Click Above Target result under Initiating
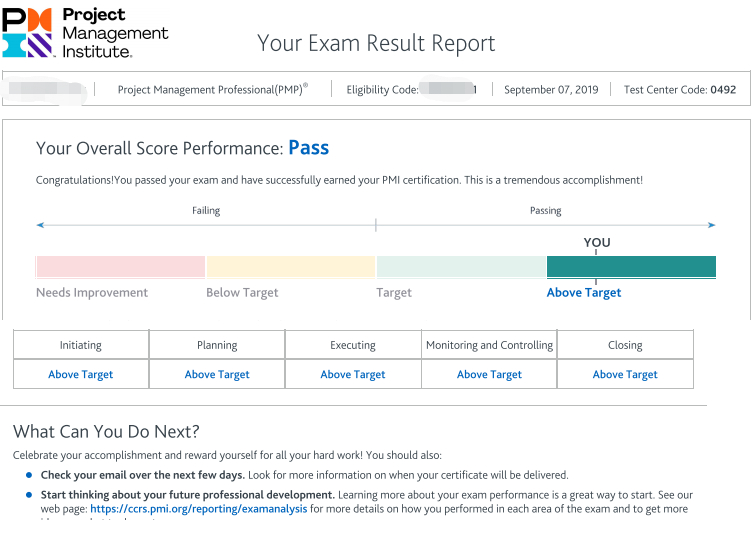Image resolution: width=752 pixels, height=536 pixels. click(x=81, y=375)
